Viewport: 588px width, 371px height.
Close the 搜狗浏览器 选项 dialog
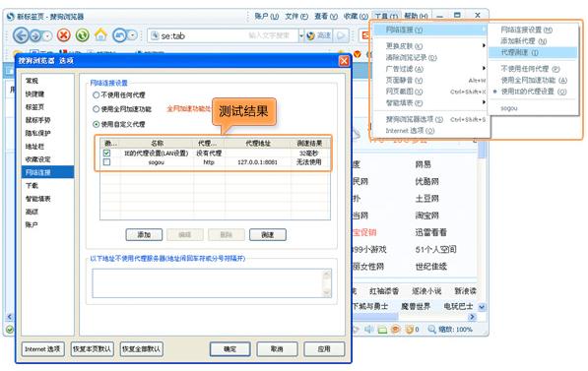tap(344, 61)
